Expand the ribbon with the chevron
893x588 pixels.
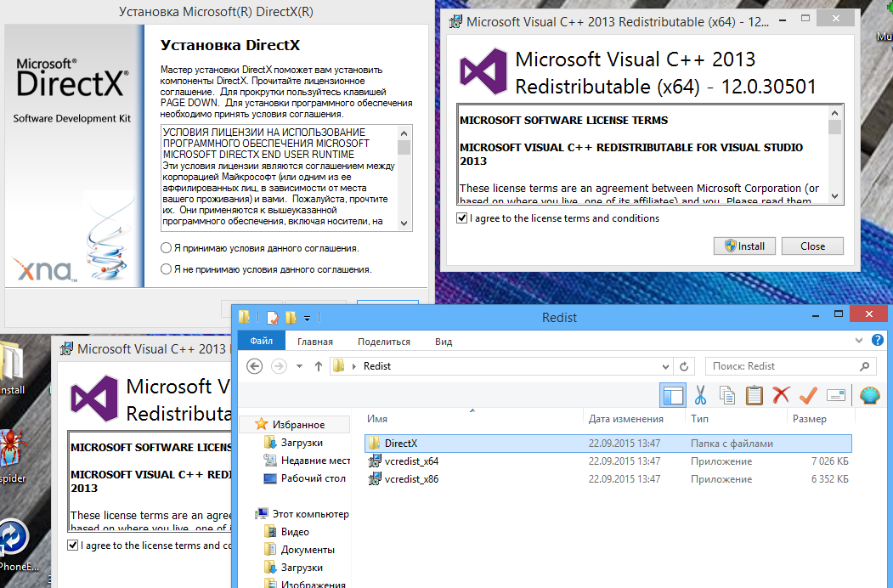[859, 341]
